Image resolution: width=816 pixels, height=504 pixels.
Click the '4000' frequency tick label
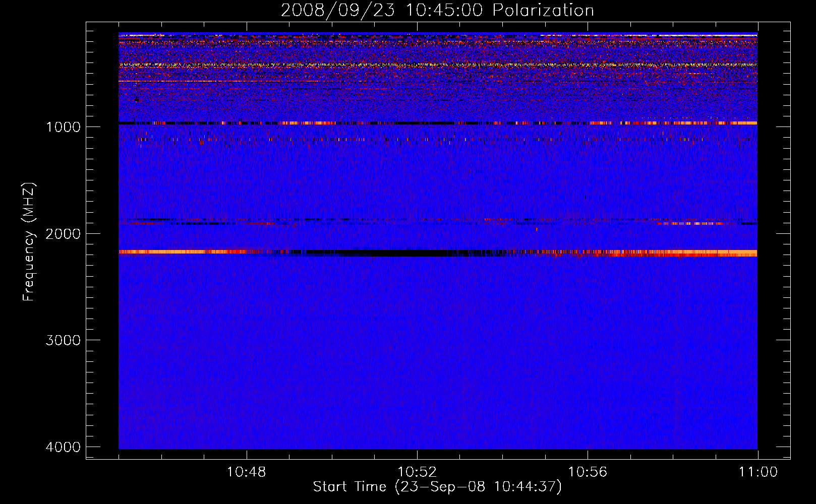click(x=63, y=447)
